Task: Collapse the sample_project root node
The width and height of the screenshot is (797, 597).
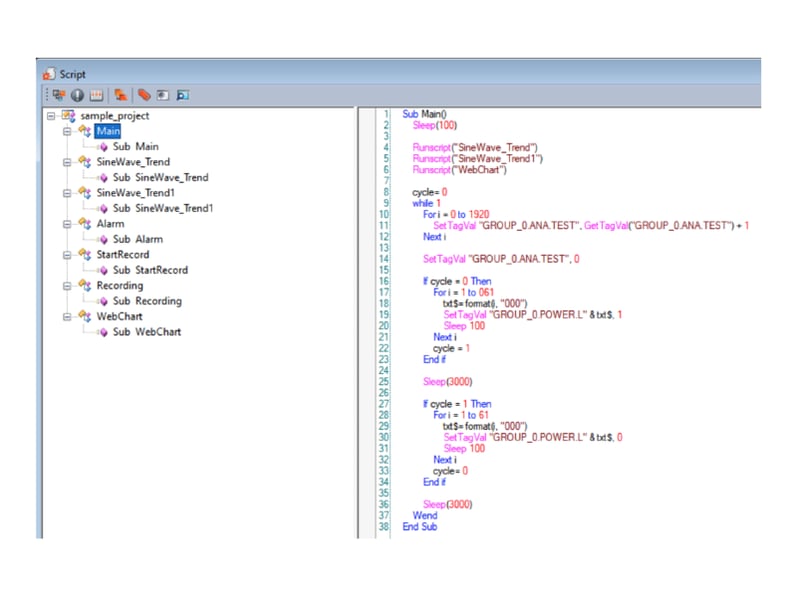Action: (x=51, y=116)
